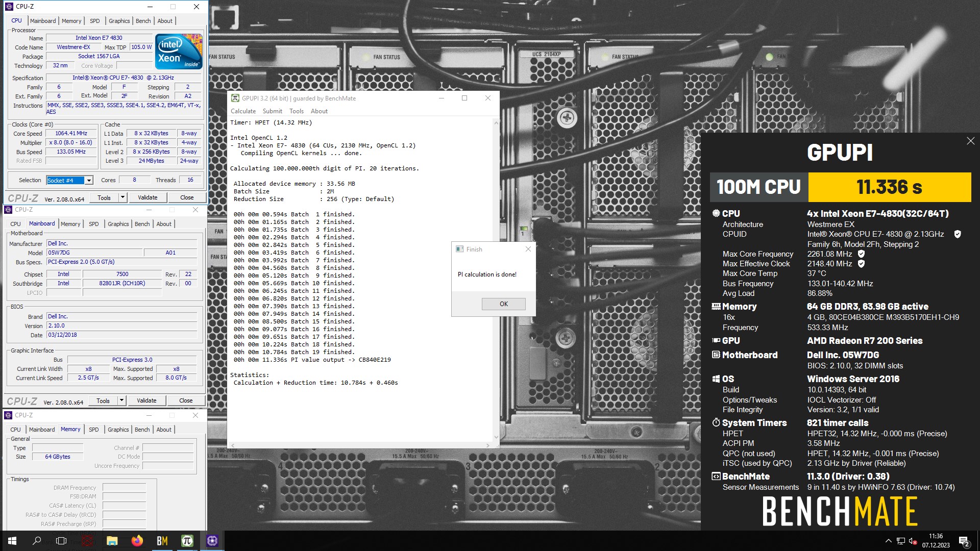Click the Max Core Frequency shield icon
The width and height of the screenshot is (980, 551).
861,254
